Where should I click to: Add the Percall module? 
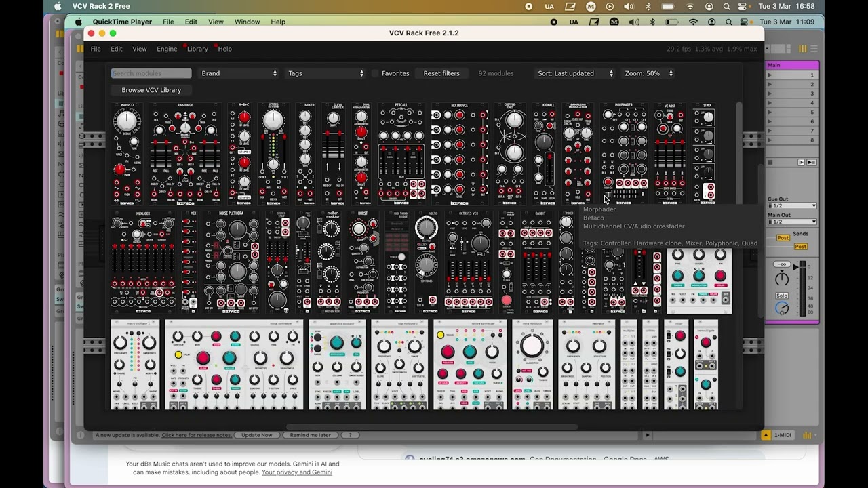pos(401,154)
